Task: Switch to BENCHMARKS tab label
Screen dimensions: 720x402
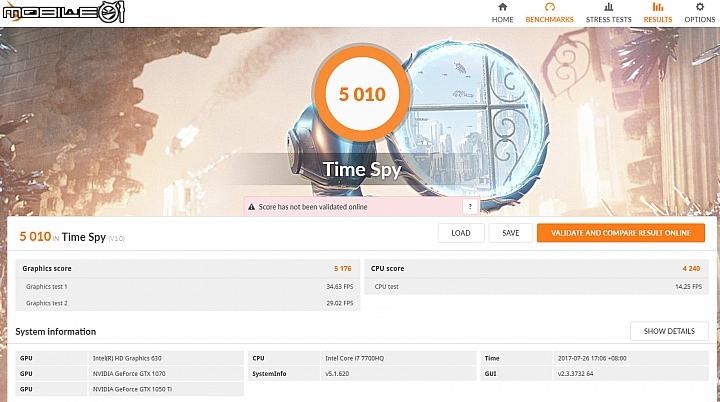Action: click(x=549, y=19)
